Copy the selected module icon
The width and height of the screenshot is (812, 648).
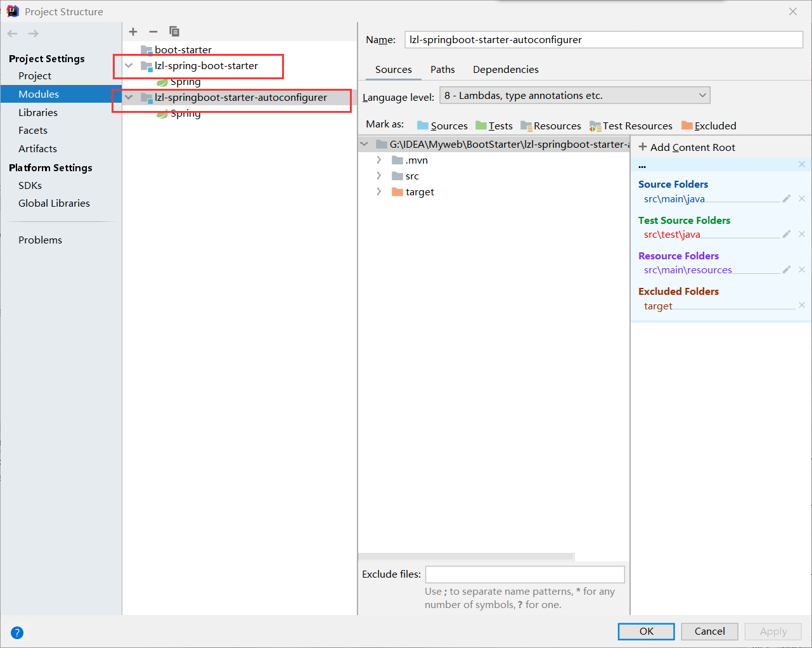pos(174,32)
